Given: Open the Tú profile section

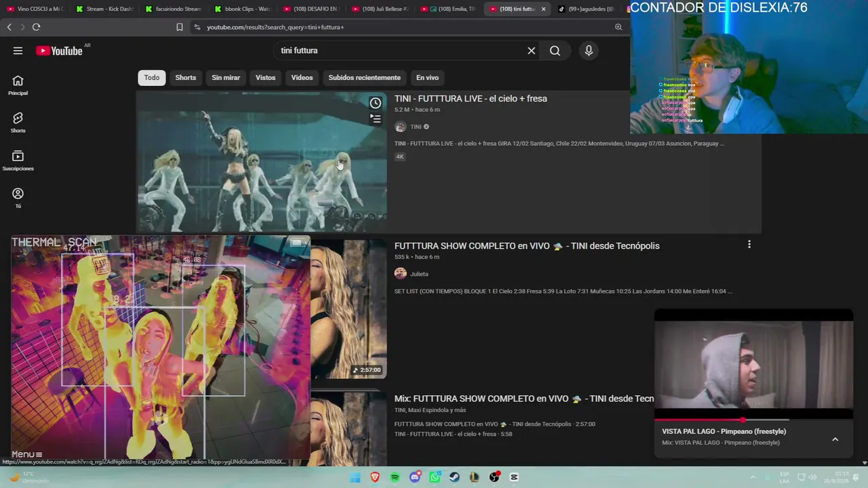Looking at the screenshot, I should 18,198.
